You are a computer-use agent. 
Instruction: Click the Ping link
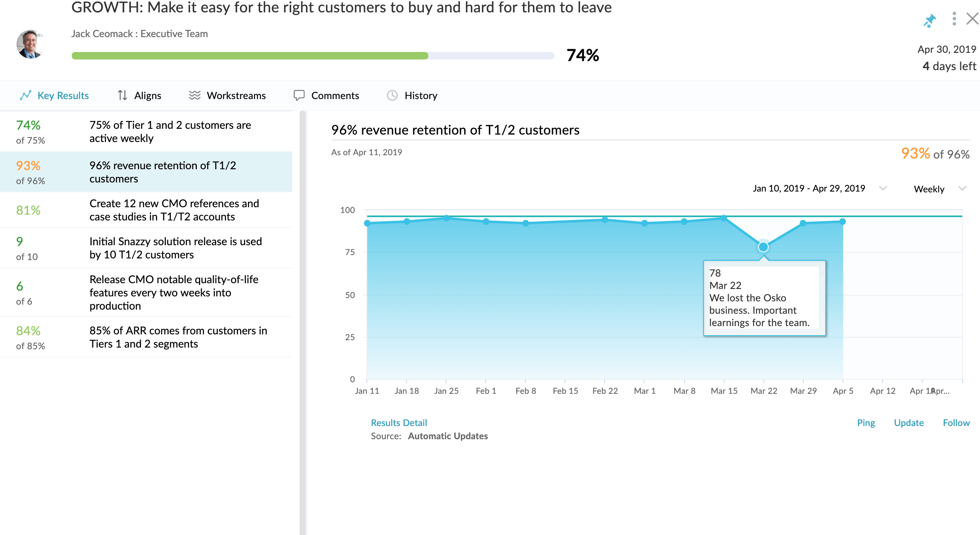[x=866, y=422]
